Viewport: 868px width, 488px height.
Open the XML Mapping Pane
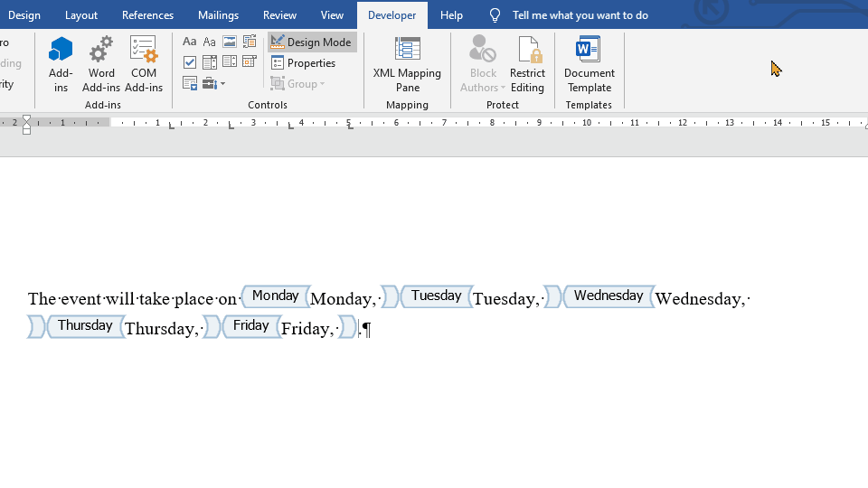pos(407,64)
